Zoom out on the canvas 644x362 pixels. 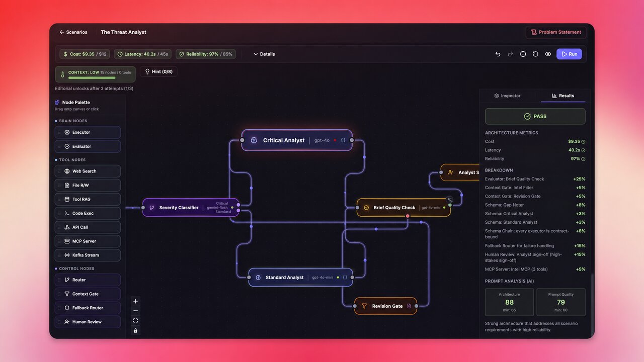135,311
